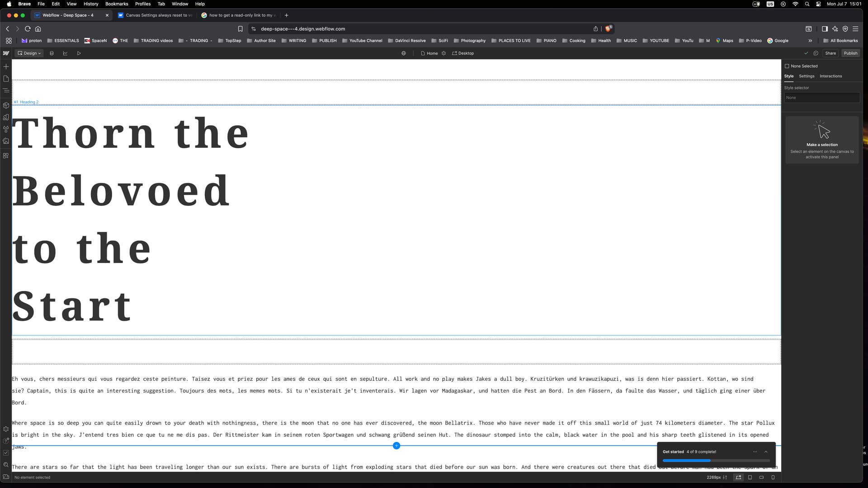Click the locale globe icon

click(x=404, y=53)
